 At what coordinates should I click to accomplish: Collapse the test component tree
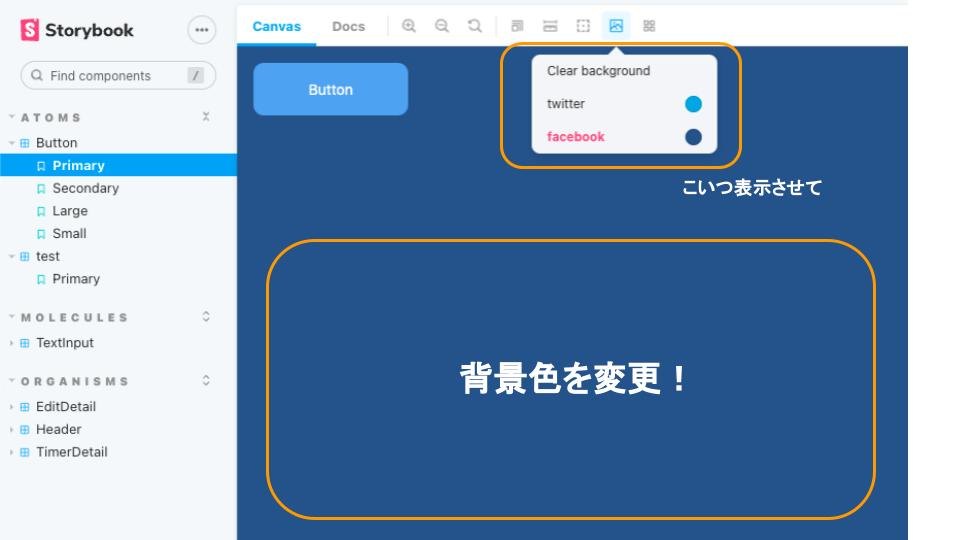(x=11, y=256)
